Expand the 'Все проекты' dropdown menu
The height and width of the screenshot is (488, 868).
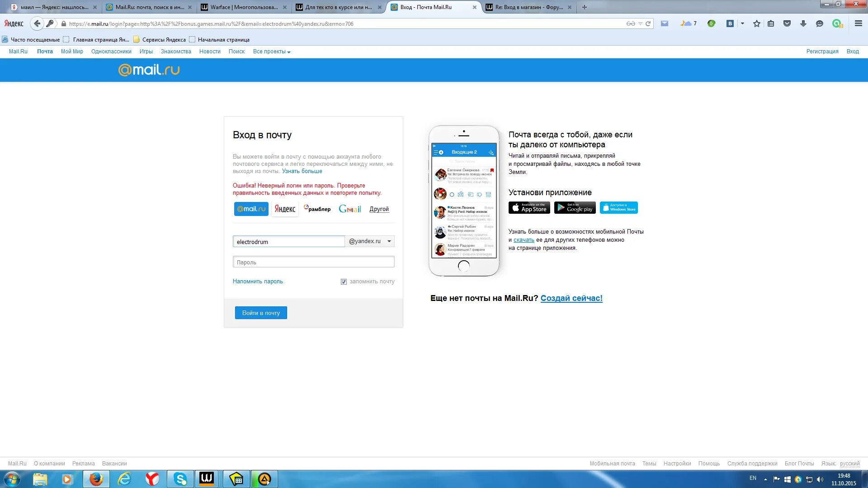point(272,52)
